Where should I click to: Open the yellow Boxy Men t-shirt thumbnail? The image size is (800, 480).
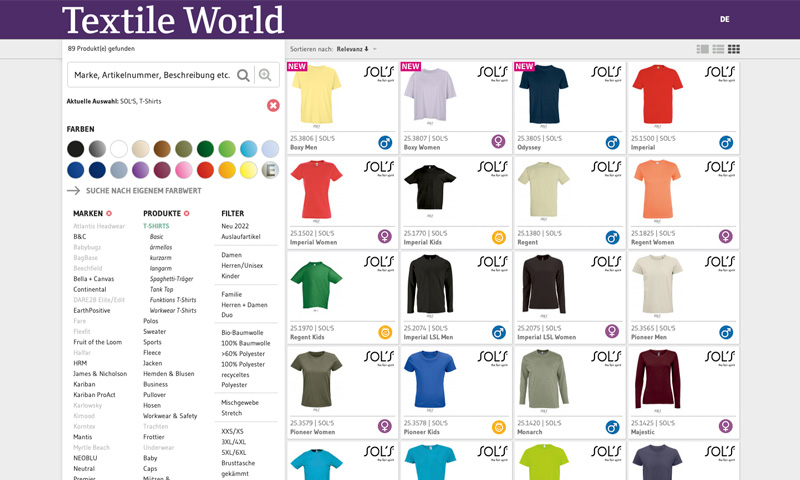(x=316, y=95)
